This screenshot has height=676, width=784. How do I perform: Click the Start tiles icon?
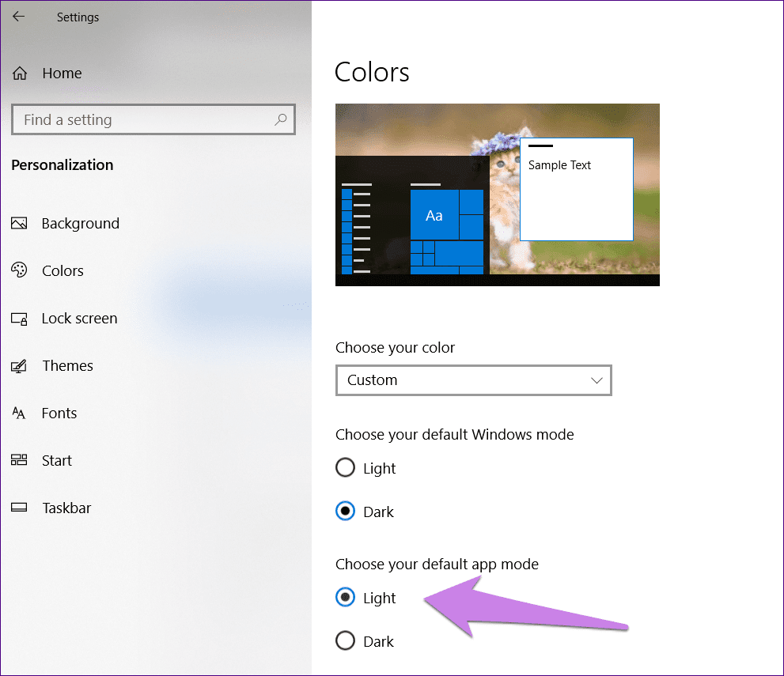[19, 460]
